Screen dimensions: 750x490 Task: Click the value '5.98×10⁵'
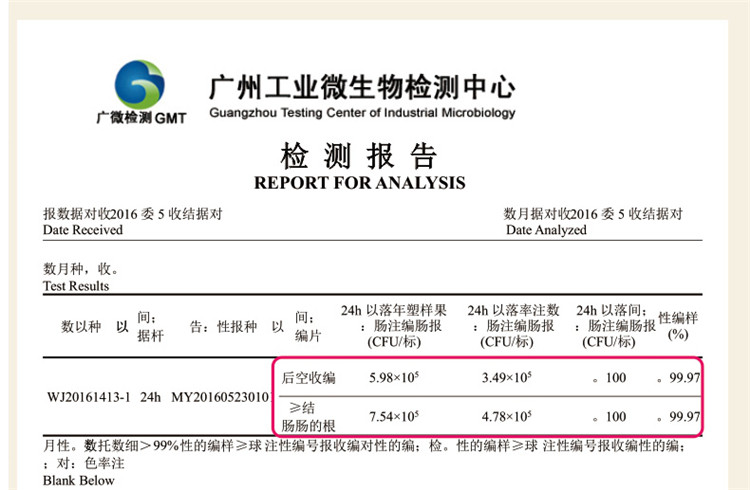(x=394, y=378)
